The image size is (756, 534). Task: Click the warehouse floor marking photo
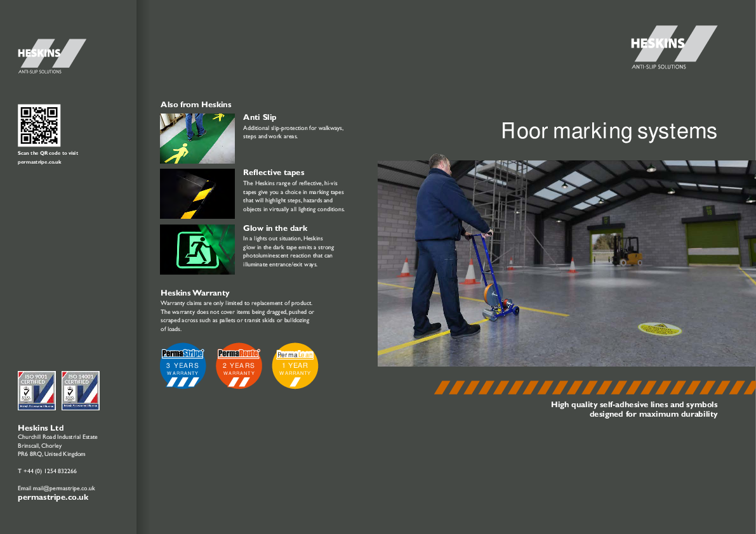click(566, 263)
